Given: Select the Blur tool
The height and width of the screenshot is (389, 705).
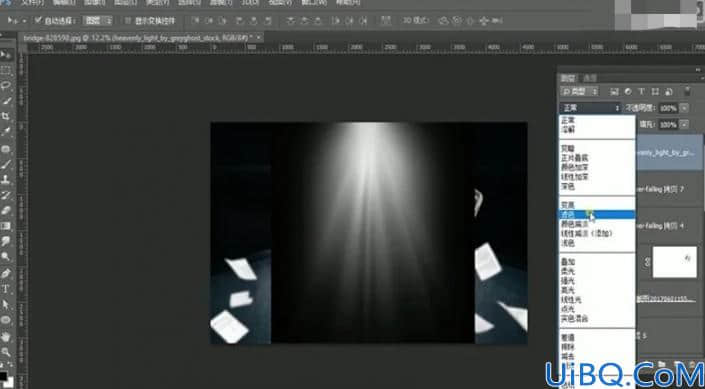Looking at the screenshot, I should coord(6,241).
